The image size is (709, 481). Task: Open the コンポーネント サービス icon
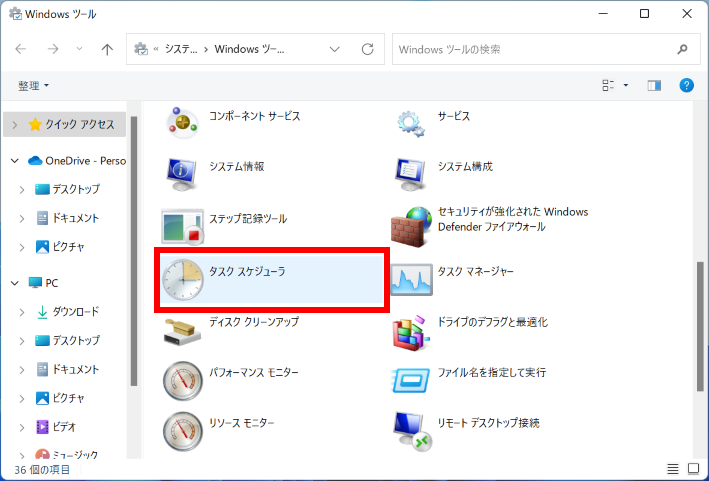point(182,123)
